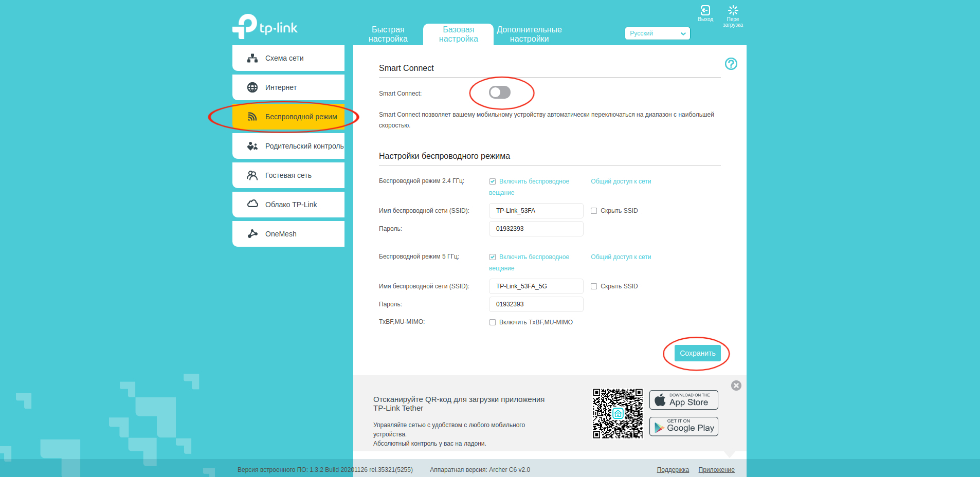
Task: Click the 2.4 GHz SSID field TP-Link_53FA
Action: [x=536, y=211]
